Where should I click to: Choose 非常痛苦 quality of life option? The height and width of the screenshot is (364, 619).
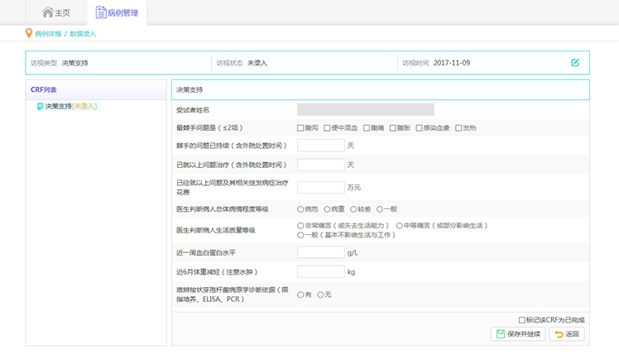tap(300, 226)
